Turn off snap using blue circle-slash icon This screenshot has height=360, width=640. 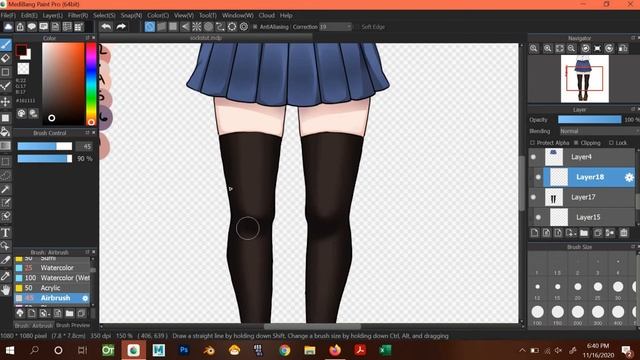pos(150,27)
